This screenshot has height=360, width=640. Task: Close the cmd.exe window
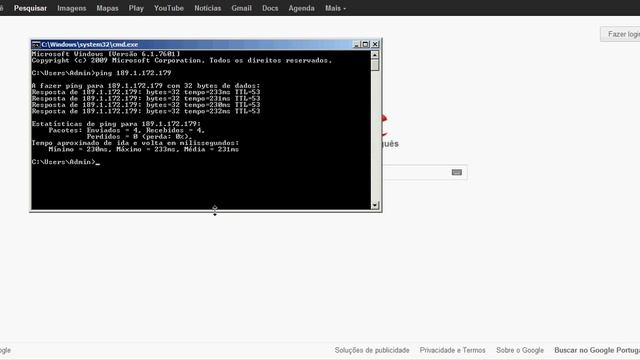coord(375,44)
